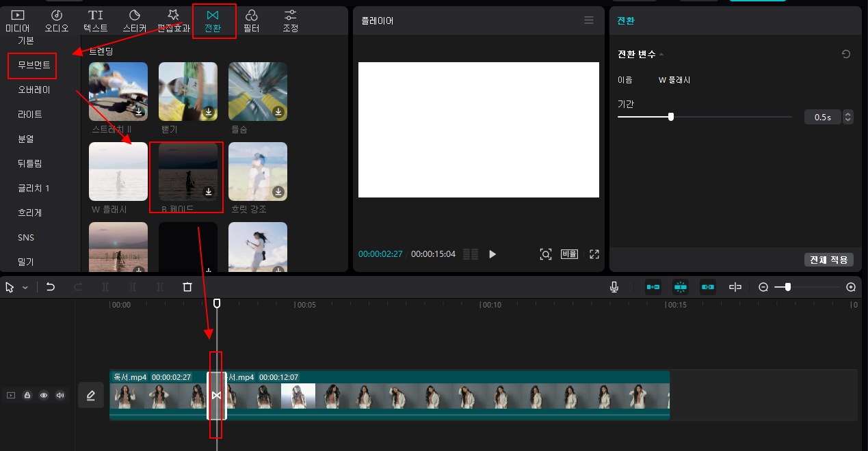Select the 무브먼트 category
This screenshot has width=868, height=451.
34,65
